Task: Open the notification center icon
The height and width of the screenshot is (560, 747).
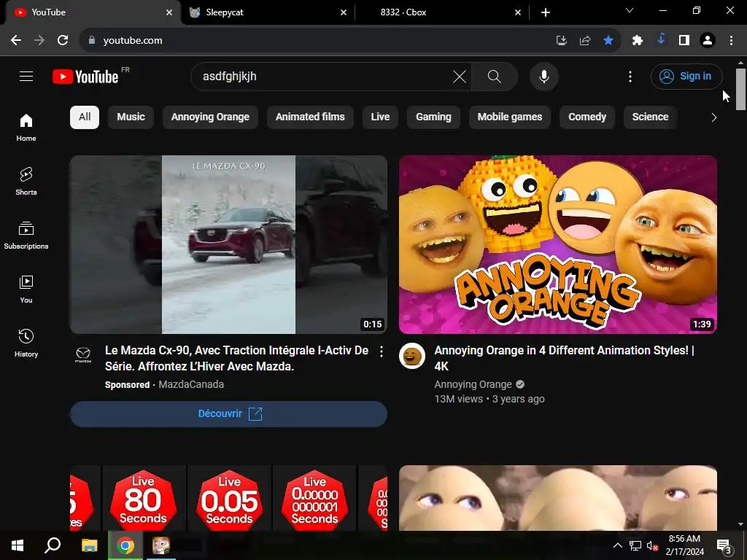Action: [724, 545]
